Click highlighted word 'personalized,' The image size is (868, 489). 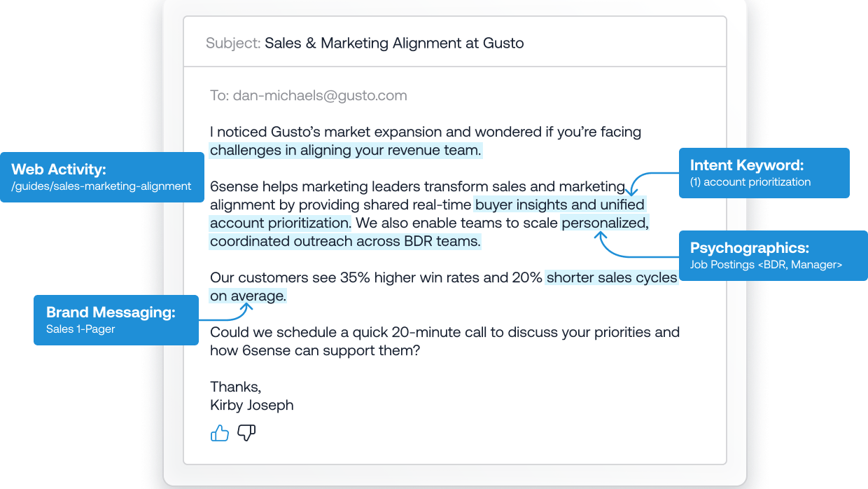click(x=606, y=223)
